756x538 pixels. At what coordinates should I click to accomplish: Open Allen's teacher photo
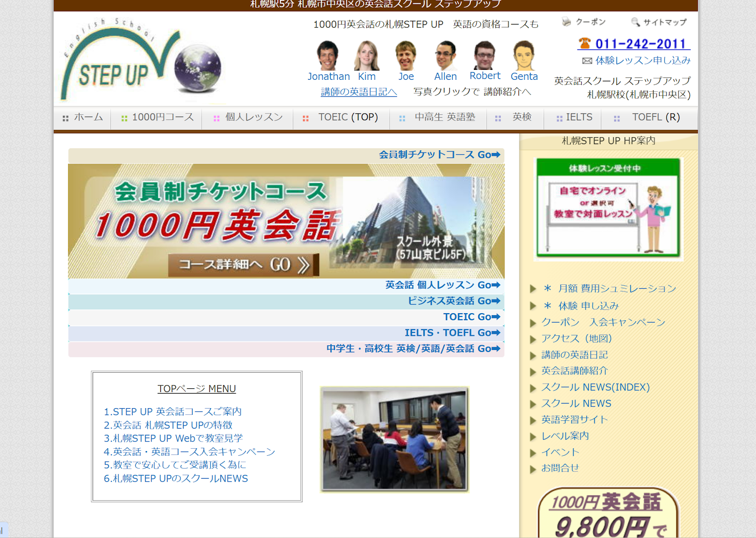click(x=446, y=55)
